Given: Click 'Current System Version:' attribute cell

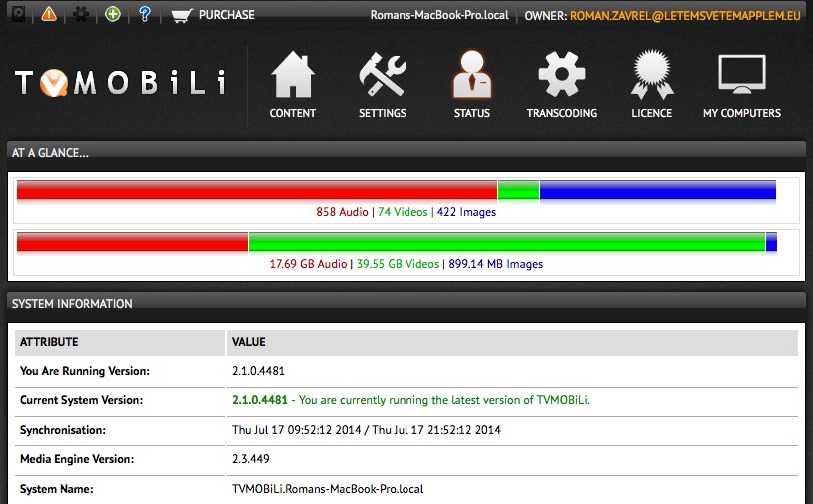Looking at the screenshot, I should [120, 400].
